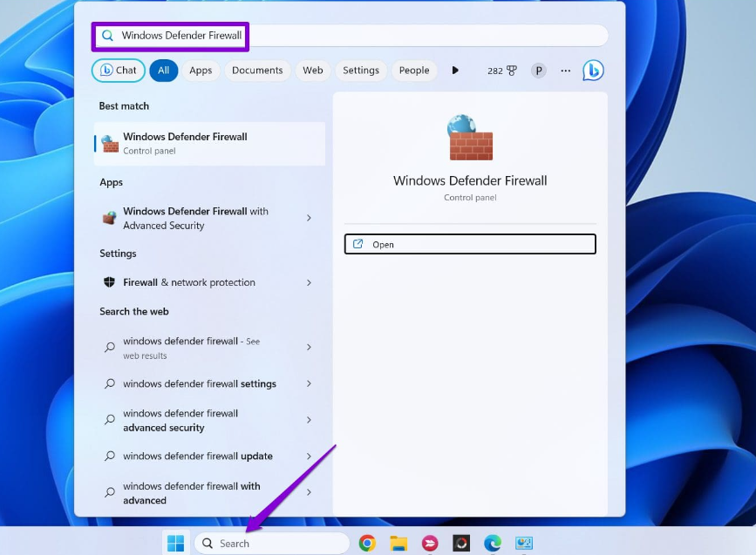756x555 pixels.
Task: Open 'windows defender firewall - See web results'
Action: tap(210, 348)
